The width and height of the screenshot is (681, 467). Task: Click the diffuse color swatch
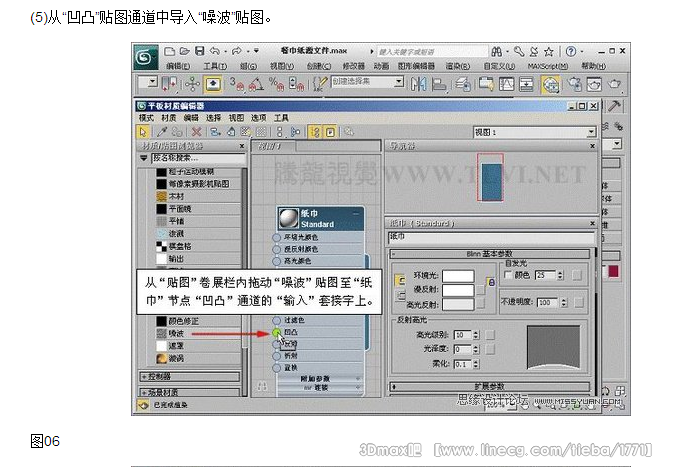tap(458, 290)
